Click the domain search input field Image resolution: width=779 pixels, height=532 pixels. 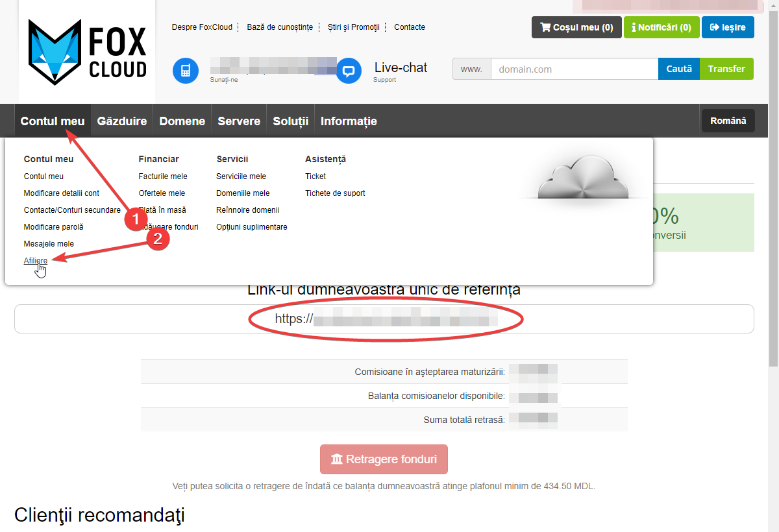(x=575, y=69)
